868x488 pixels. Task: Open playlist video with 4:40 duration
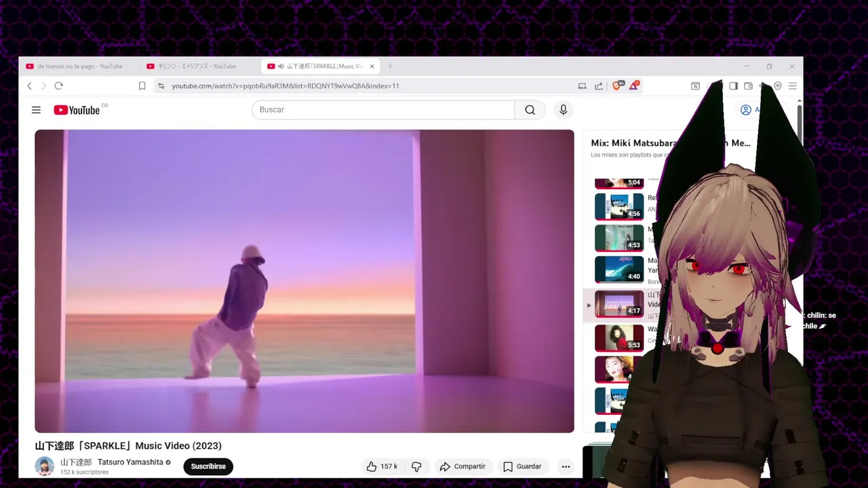click(x=619, y=269)
